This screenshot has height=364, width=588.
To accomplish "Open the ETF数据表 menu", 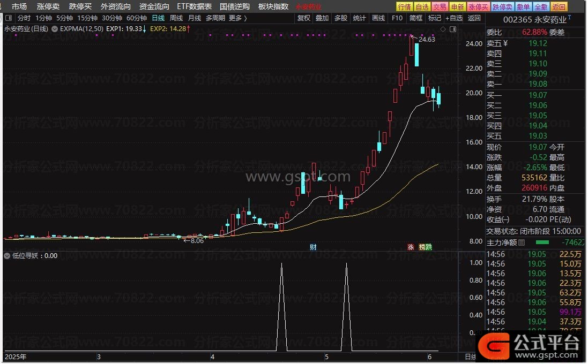I will [194, 7].
